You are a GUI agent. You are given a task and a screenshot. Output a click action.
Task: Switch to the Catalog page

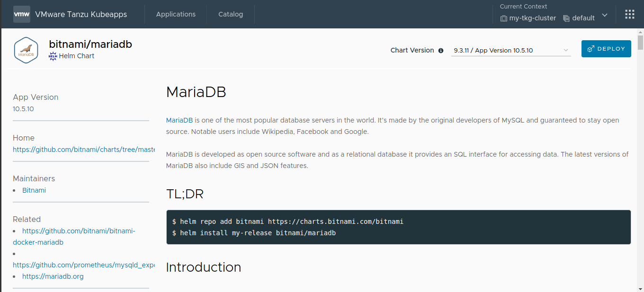(231, 14)
